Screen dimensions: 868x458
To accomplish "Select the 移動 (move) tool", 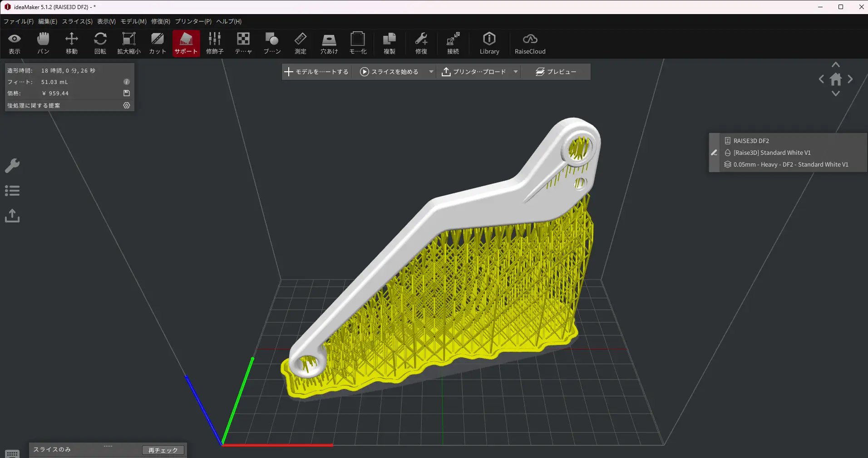I will 71,44.
